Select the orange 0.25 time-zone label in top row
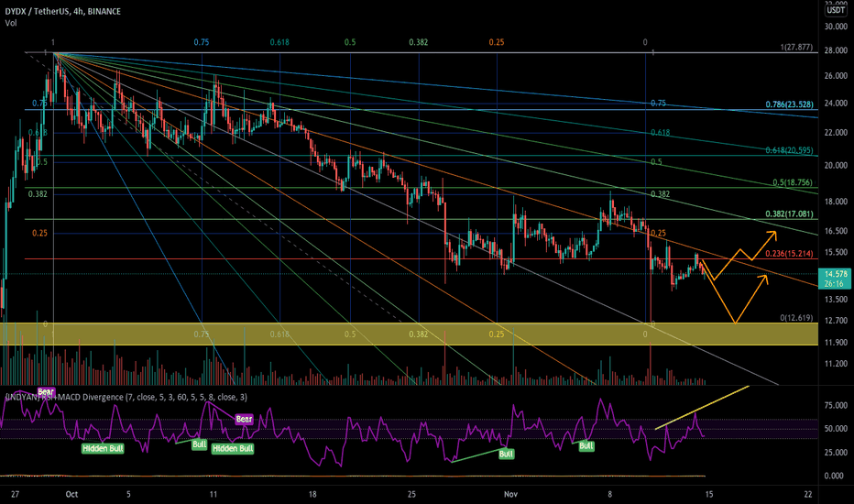Screen dimensions: 854x504 pyautogui.click(x=496, y=42)
